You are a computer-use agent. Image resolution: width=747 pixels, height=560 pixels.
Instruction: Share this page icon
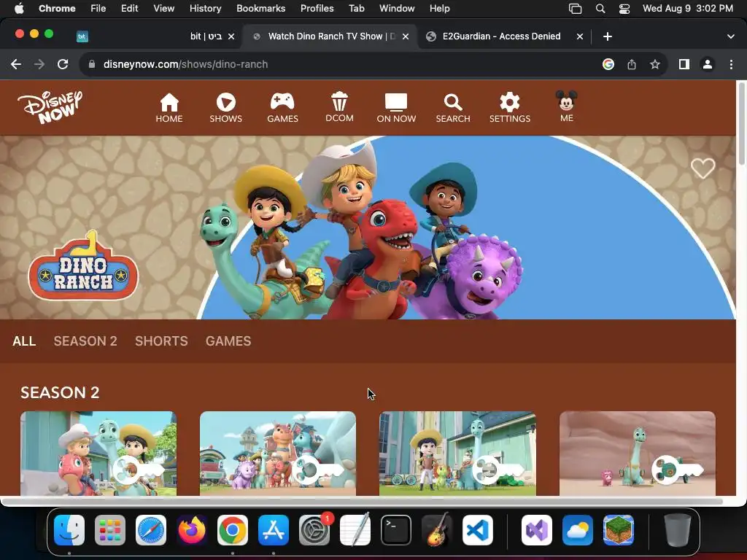coord(632,64)
